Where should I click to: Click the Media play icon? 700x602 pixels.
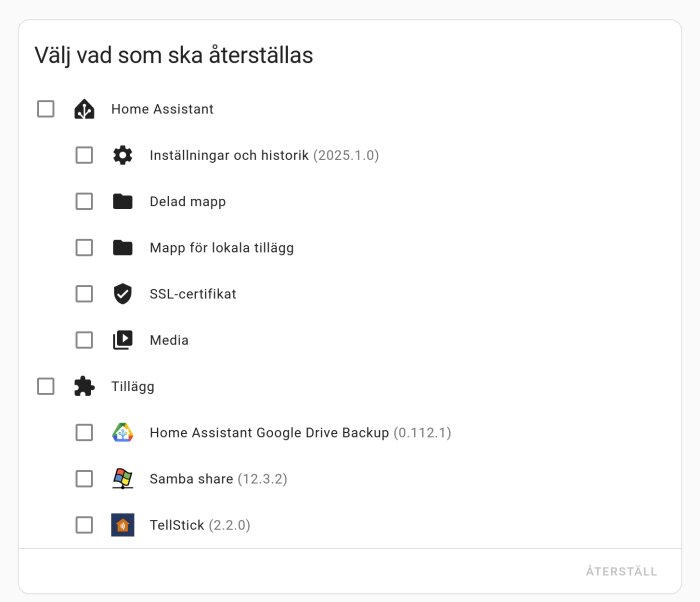122,340
